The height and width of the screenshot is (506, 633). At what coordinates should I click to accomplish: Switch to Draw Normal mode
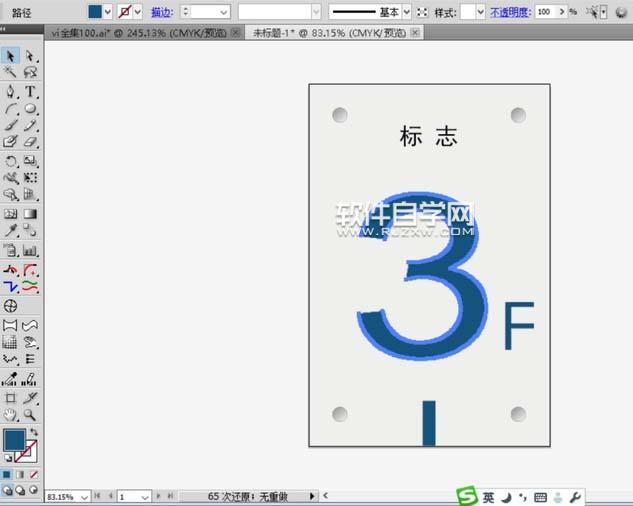click(x=7, y=490)
